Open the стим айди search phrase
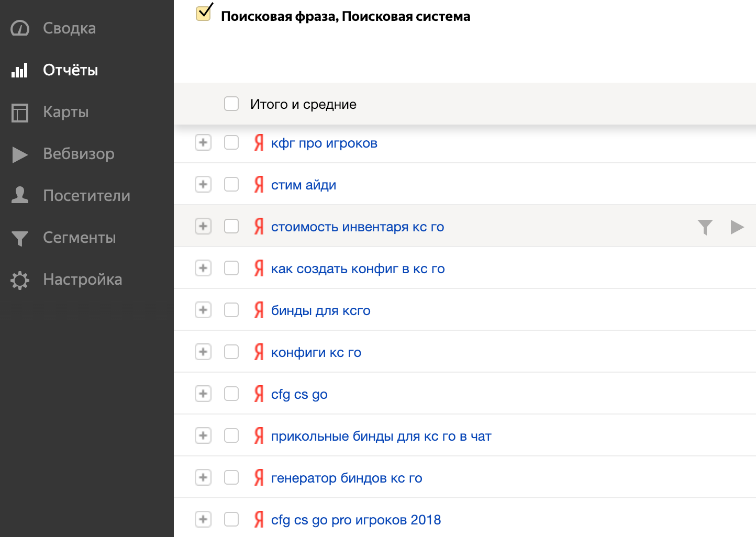 304,185
